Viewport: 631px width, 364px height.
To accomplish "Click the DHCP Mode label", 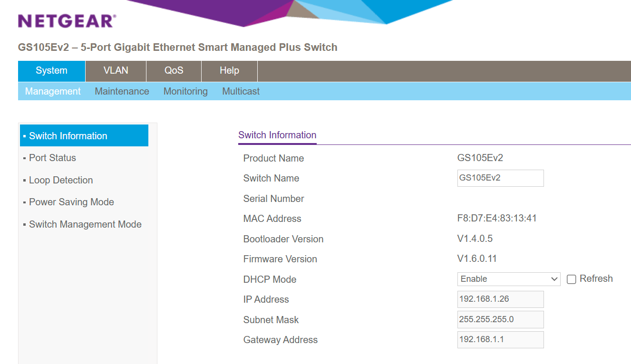I will tap(270, 279).
